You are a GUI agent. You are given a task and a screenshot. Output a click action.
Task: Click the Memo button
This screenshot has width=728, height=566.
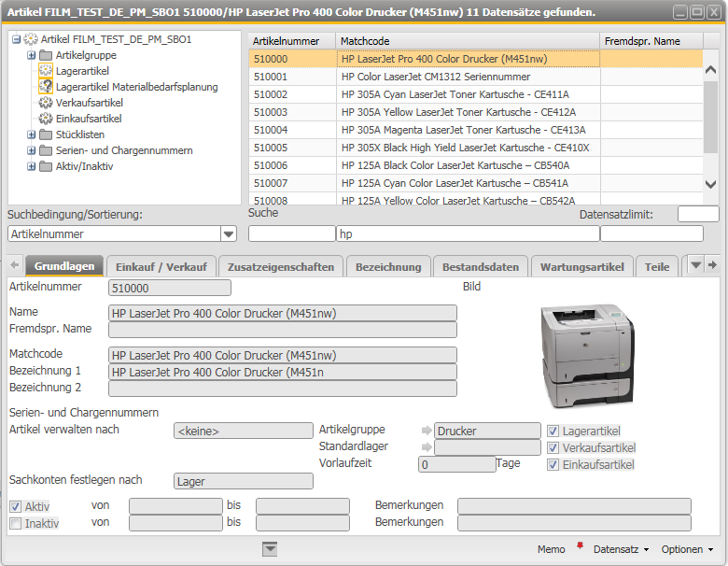pos(551,549)
